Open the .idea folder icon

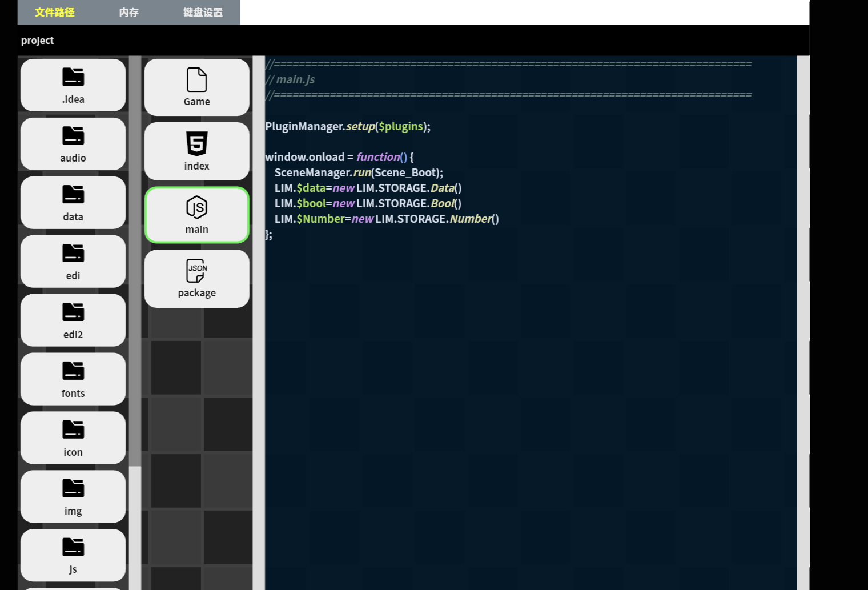[73, 77]
